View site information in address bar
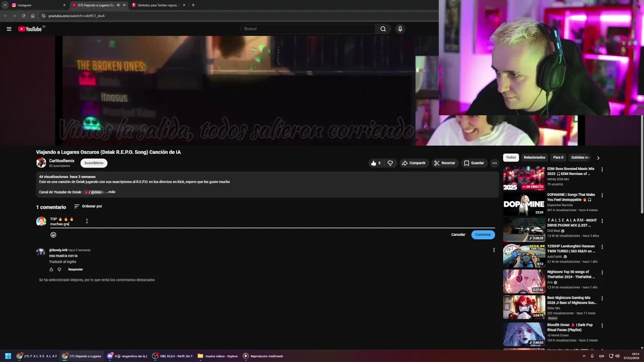 [x=43, y=16]
